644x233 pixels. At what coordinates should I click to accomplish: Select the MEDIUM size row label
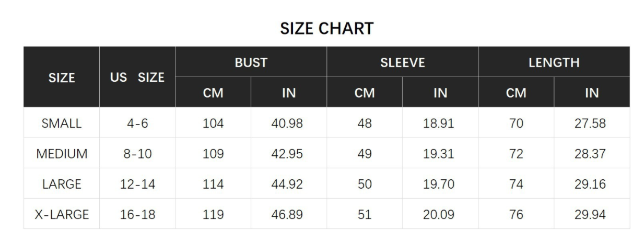coord(62,154)
